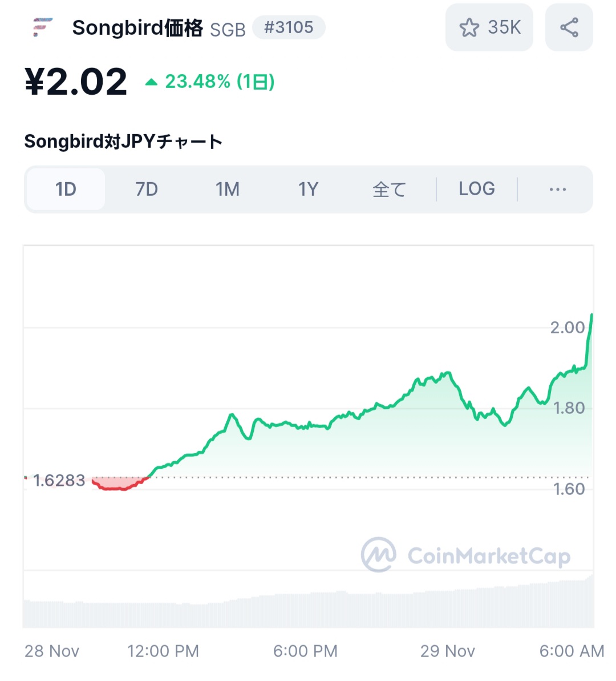
Task: Tap the #3105 rank badge
Action: point(289,27)
